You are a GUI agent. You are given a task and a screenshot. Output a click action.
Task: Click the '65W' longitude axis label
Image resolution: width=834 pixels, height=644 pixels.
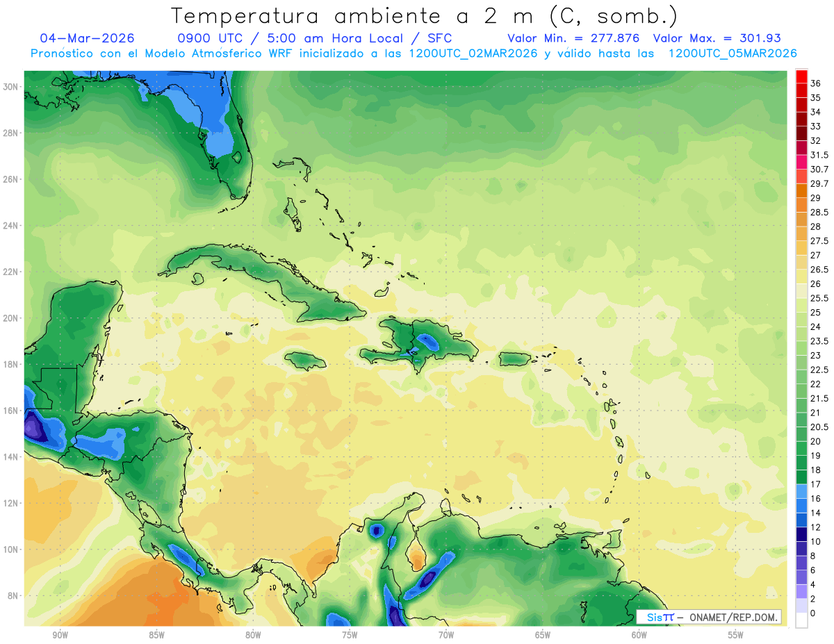coord(543,635)
